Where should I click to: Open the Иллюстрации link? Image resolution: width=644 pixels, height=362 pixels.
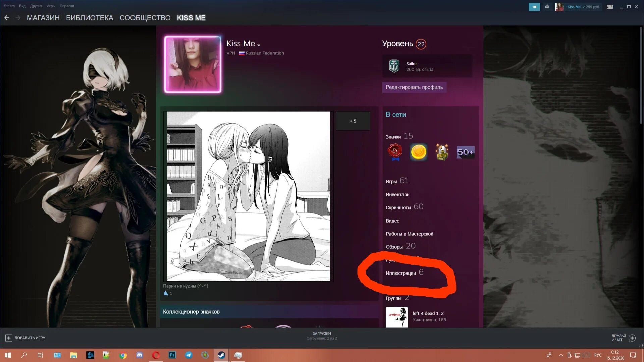[400, 273]
